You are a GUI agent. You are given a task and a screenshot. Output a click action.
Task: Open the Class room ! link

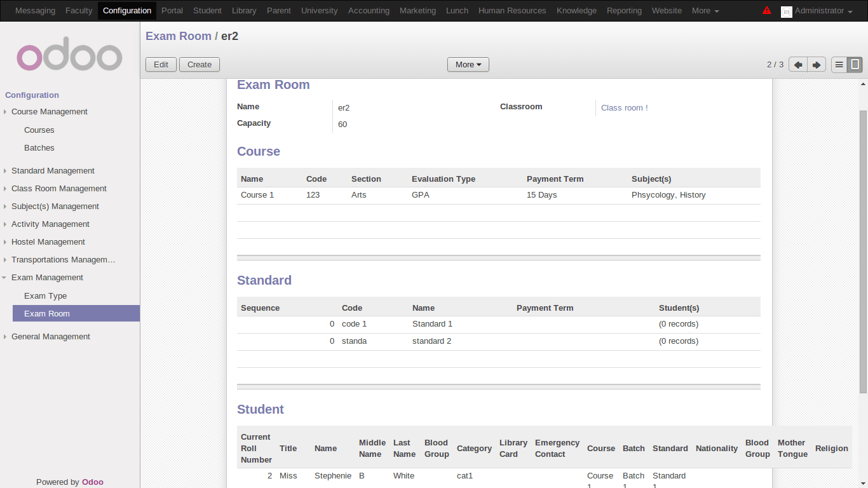tap(625, 108)
